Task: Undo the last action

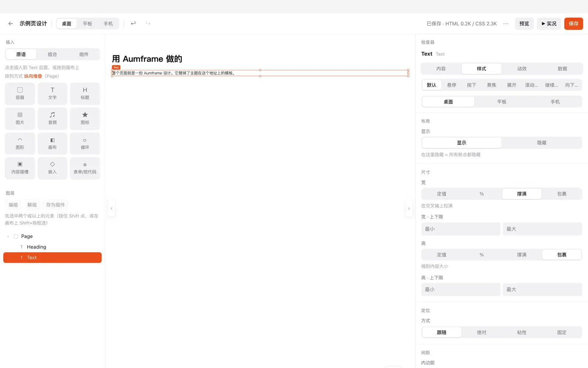Action: tap(133, 23)
